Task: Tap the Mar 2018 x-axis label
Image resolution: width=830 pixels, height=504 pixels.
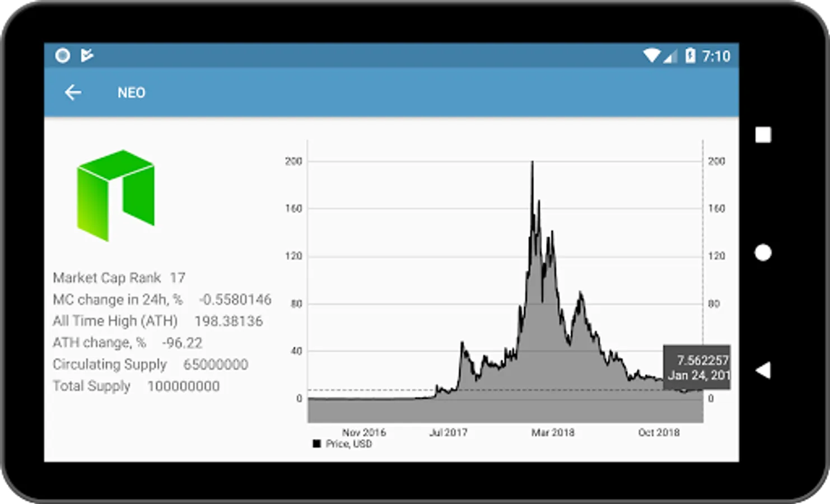Action: pyautogui.click(x=553, y=432)
